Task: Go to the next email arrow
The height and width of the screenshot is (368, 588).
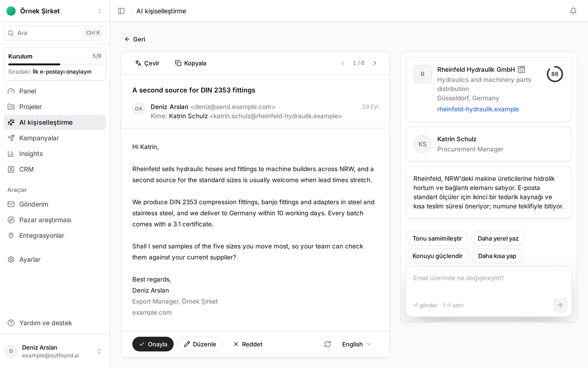Action: coord(375,63)
